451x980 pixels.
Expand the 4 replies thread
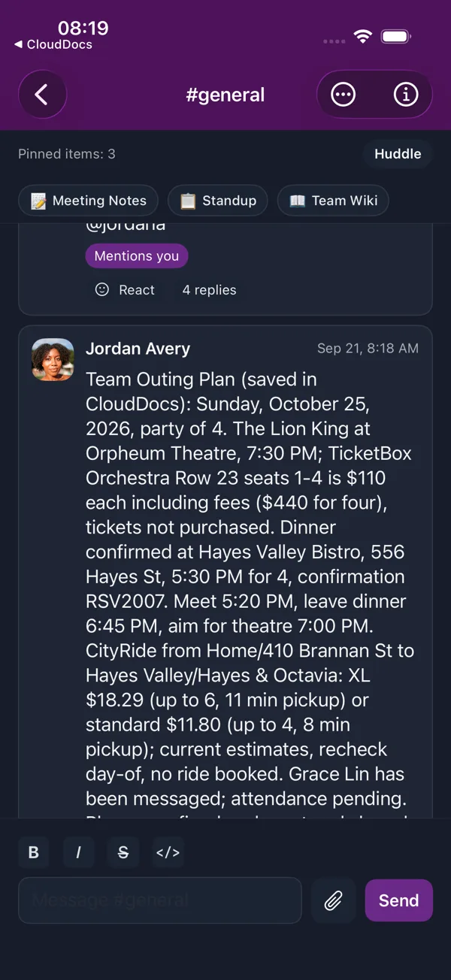(209, 290)
